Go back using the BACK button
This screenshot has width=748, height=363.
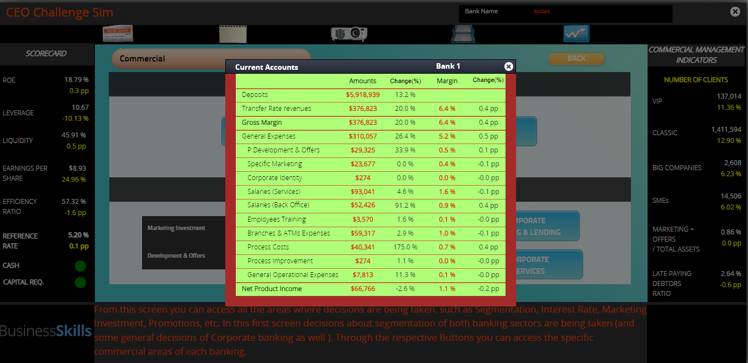(x=576, y=59)
